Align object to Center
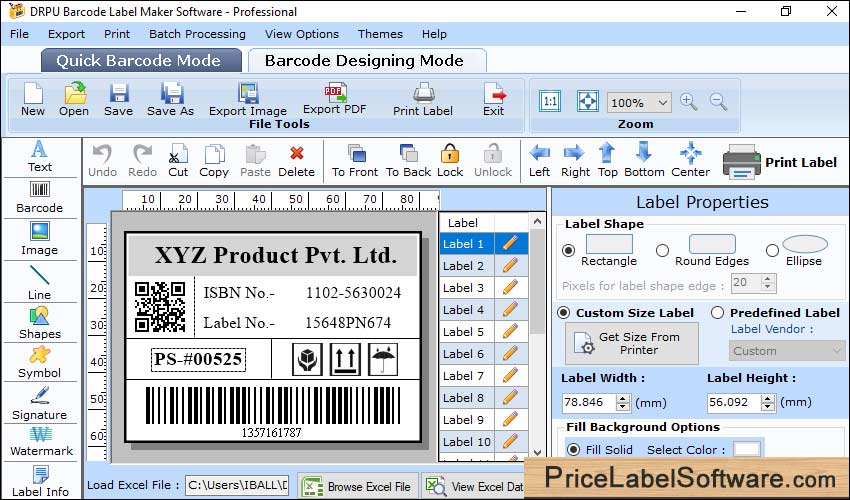This screenshot has height=500, width=850. click(690, 160)
